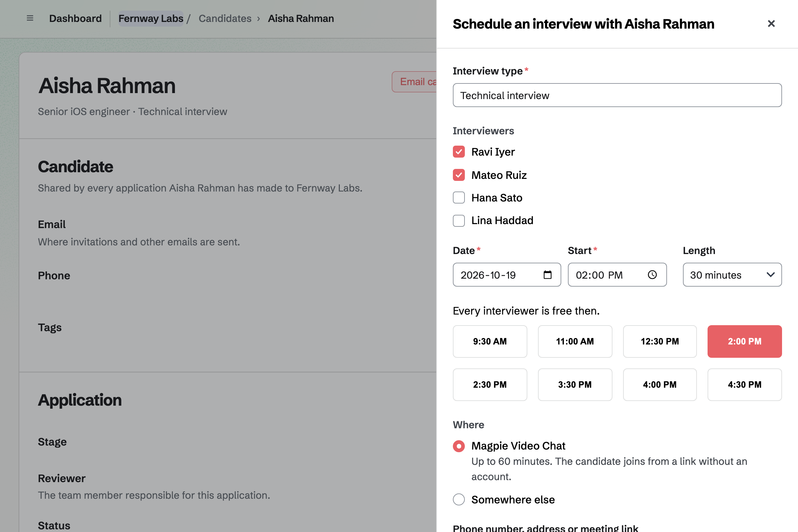798x532 pixels.
Task: Open Candidates breadcrumb link
Action: point(225,18)
